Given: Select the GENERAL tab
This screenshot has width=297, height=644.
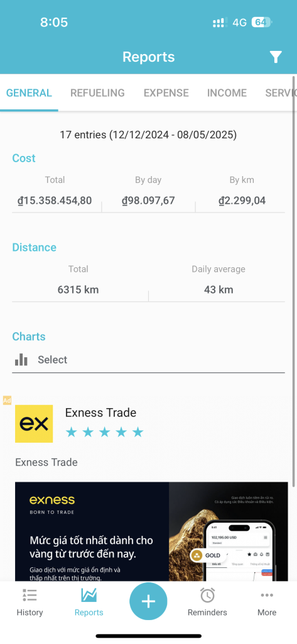Looking at the screenshot, I should [29, 93].
